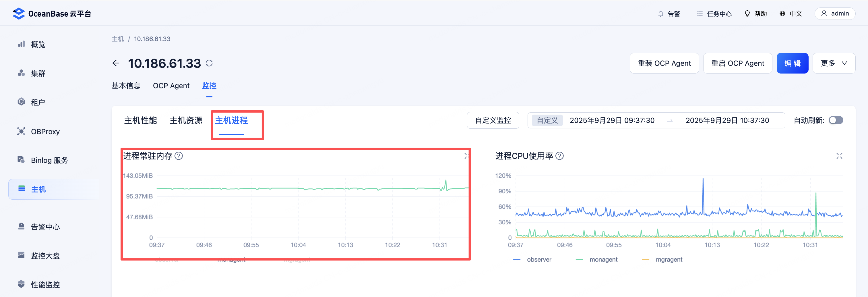Go to 监控大盘 in the sidebar

pyautogui.click(x=45, y=256)
